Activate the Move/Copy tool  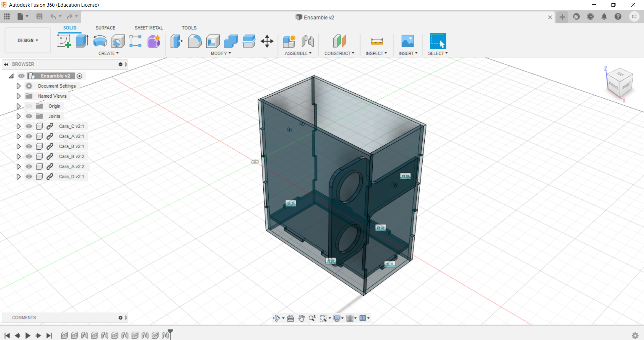click(x=267, y=41)
